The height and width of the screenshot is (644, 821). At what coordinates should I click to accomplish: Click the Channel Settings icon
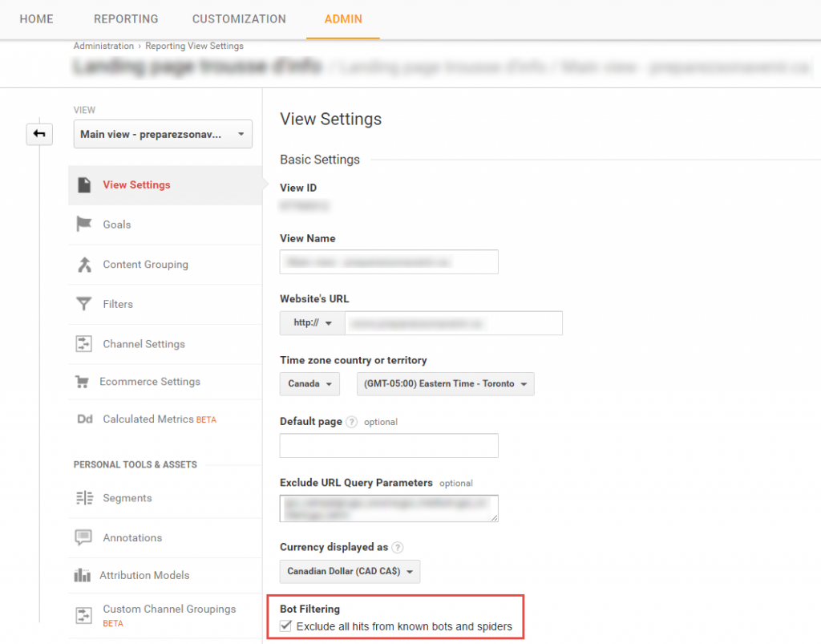83,344
